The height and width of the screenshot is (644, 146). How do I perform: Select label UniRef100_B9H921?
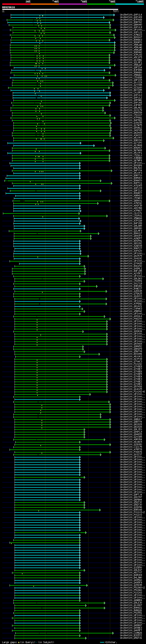tap(131, 608)
